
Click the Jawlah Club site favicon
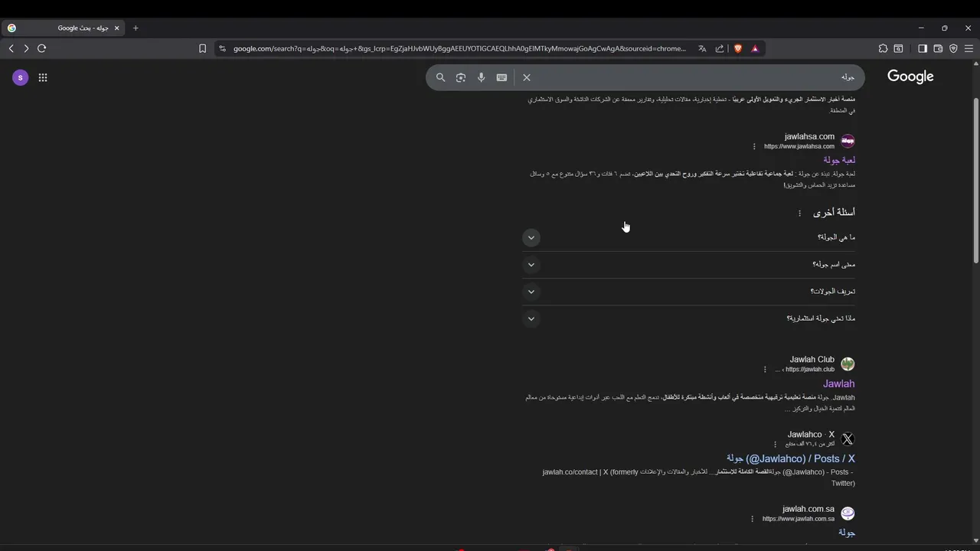pos(848,364)
